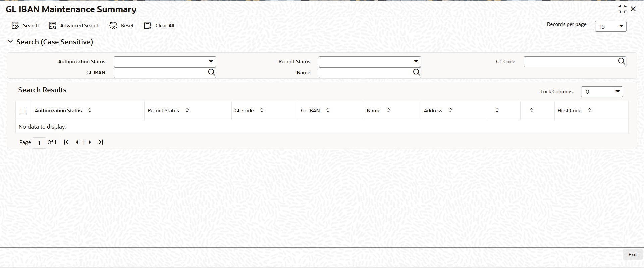Click the Search icon in the toolbar
This screenshot has height=269, width=644.
(x=15, y=26)
